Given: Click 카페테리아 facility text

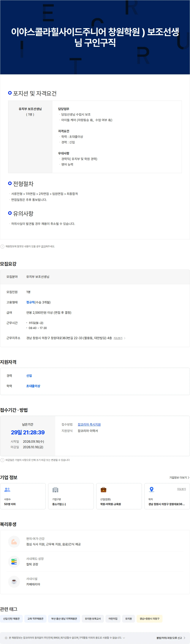Looking at the screenshot, I should [33, 584].
